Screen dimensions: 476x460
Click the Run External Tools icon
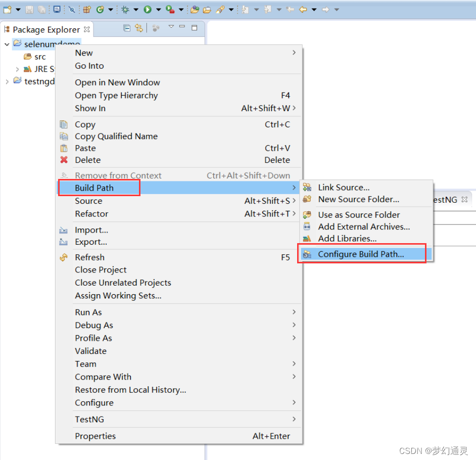coord(170,10)
